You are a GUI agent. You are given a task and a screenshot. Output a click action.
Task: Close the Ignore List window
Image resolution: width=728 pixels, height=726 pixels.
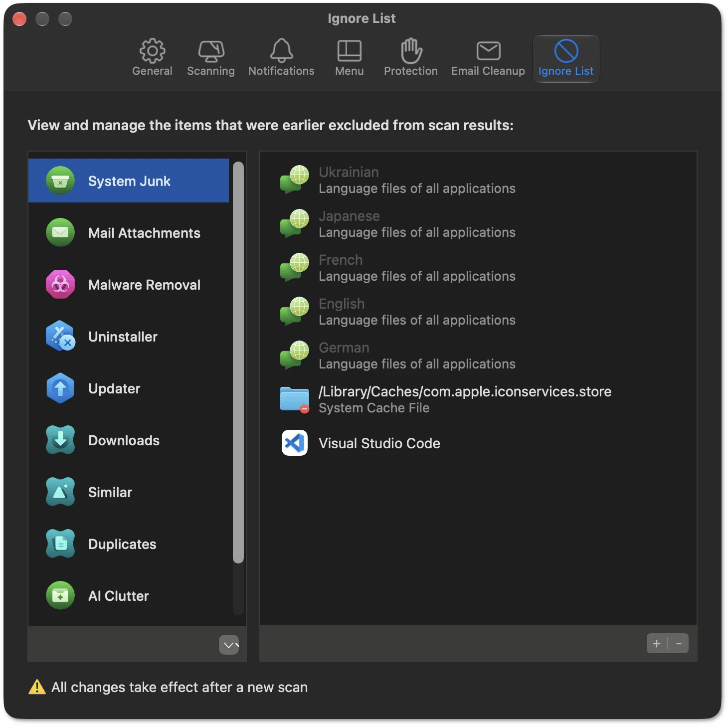(x=19, y=19)
